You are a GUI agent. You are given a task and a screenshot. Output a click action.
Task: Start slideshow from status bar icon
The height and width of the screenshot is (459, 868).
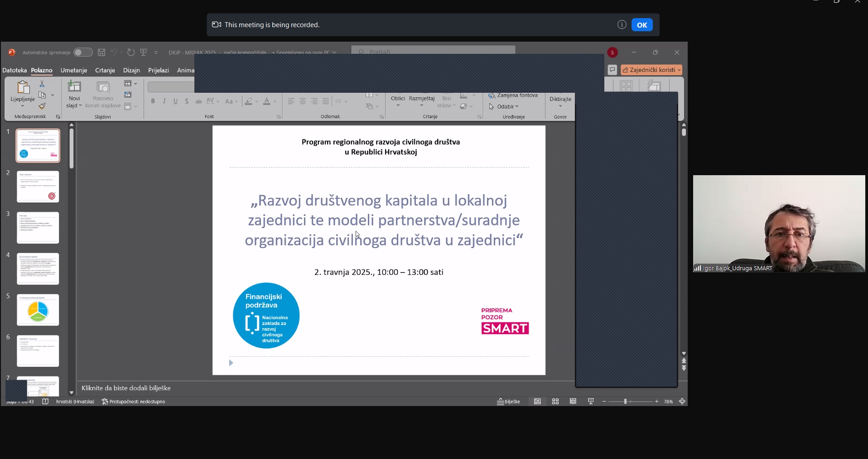[591, 402]
